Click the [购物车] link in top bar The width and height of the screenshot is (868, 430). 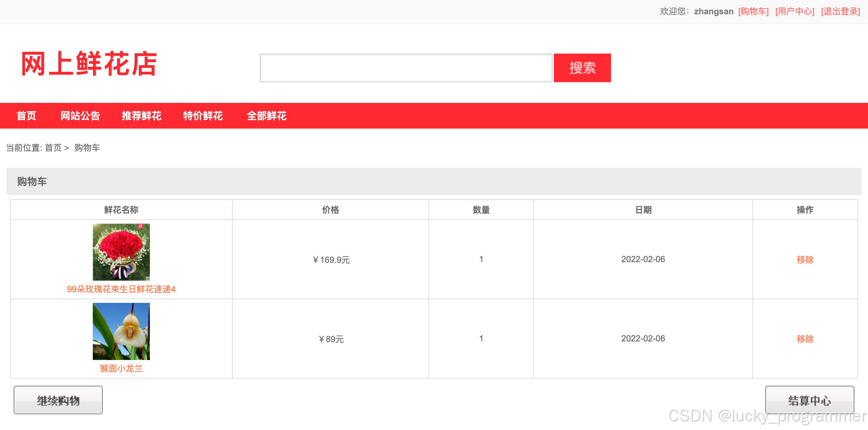[x=753, y=11]
